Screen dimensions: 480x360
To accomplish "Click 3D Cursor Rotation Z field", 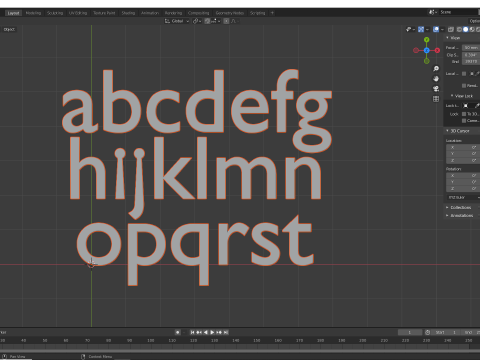I will point(463,189).
